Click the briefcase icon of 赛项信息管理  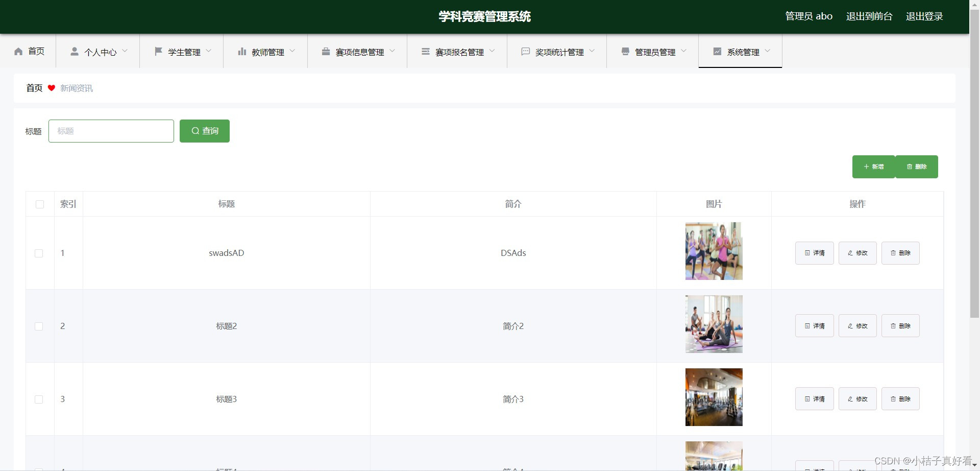326,52
